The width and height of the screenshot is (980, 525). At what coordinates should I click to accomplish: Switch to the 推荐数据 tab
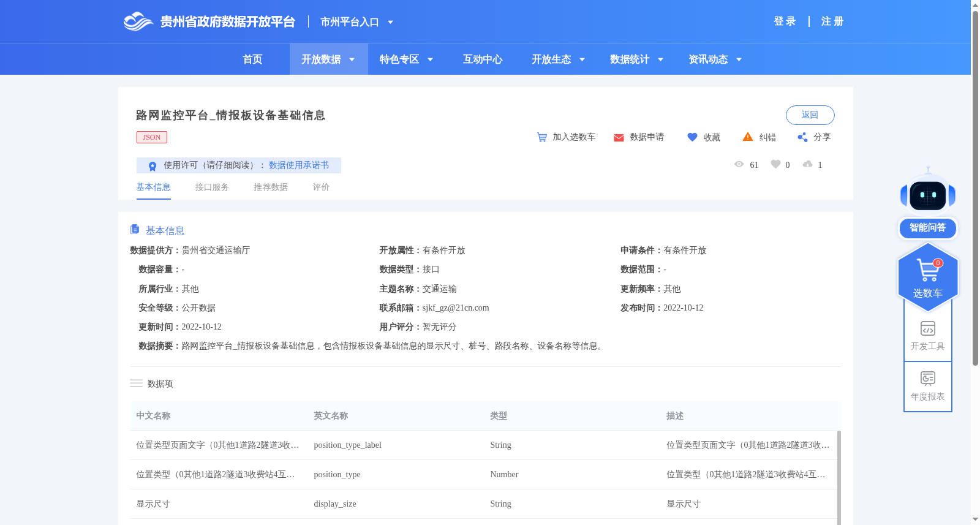(271, 187)
